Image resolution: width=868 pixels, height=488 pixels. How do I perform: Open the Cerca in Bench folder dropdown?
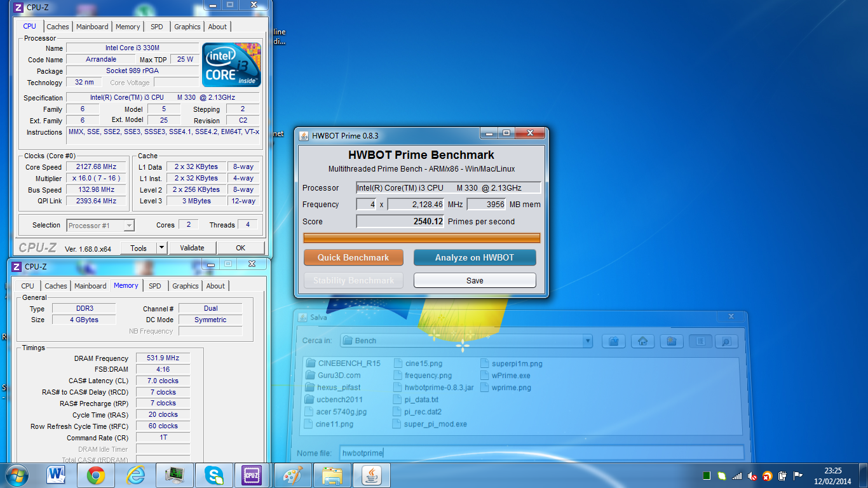tap(588, 341)
